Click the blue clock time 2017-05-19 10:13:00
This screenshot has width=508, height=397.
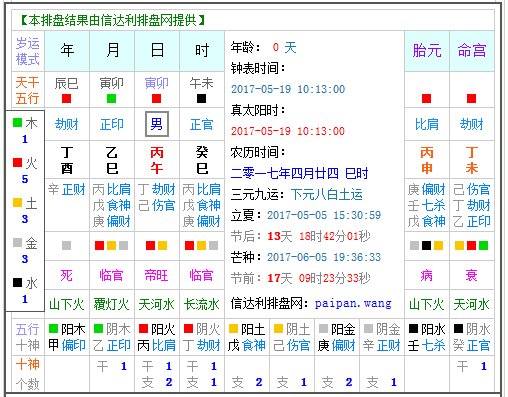pos(288,89)
